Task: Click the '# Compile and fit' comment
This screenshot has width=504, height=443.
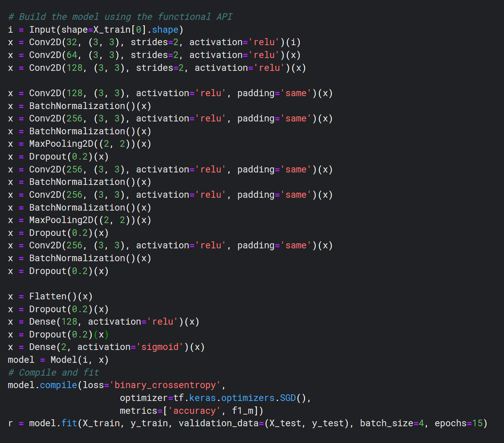Action: click(x=53, y=372)
